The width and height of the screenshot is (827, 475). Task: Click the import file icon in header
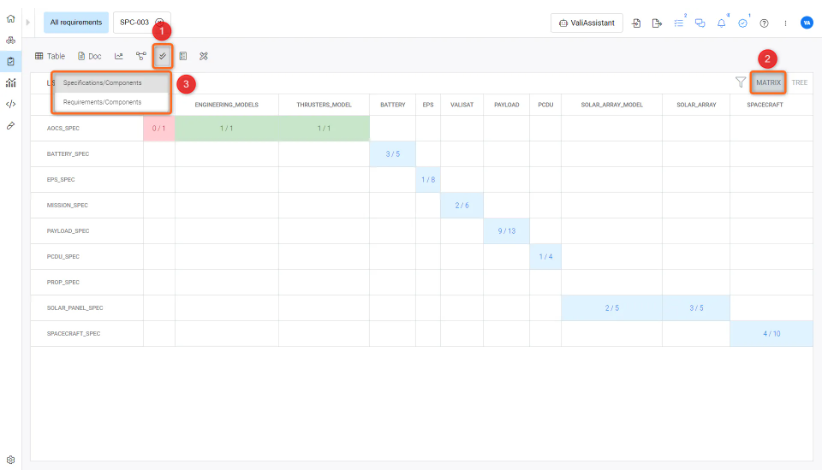tap(637, 23)
